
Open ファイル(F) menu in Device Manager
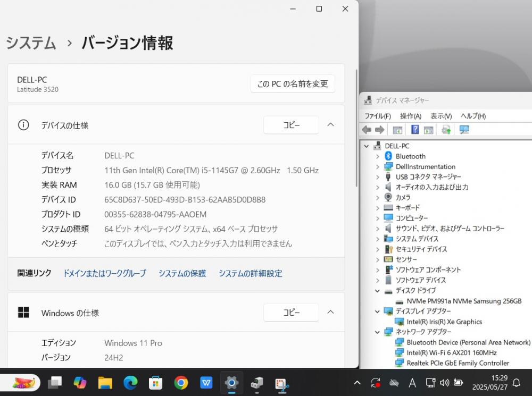(378, 116)
